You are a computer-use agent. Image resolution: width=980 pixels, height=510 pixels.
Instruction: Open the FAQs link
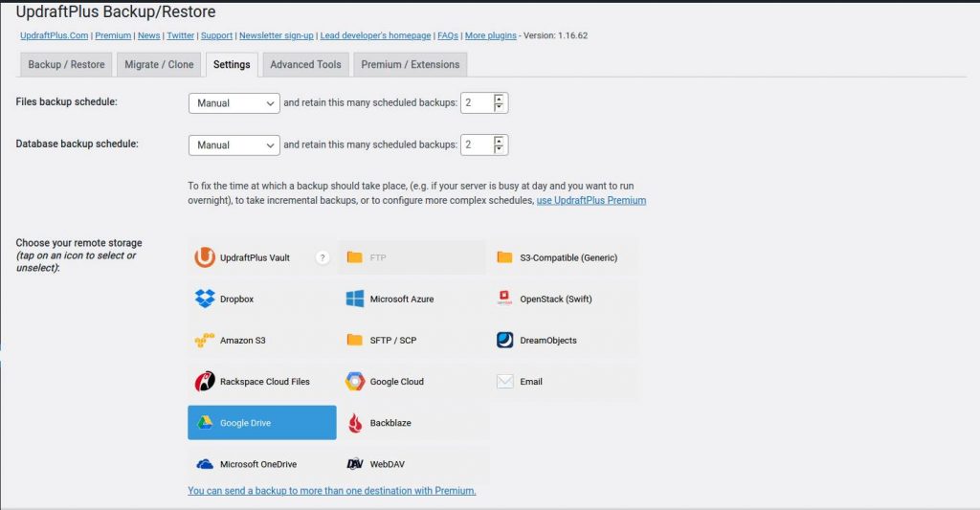(448, 35)
